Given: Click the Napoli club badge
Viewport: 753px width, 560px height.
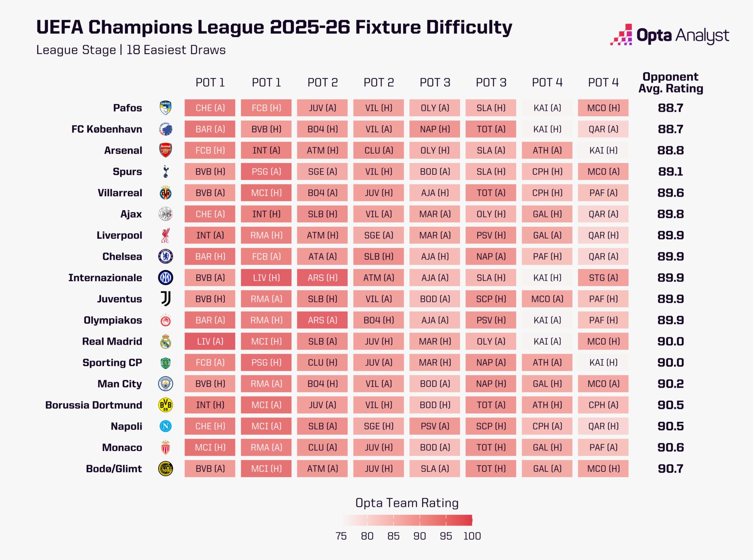Looking at the screenshot, I should pyautogui.click(x=165, y=426).
